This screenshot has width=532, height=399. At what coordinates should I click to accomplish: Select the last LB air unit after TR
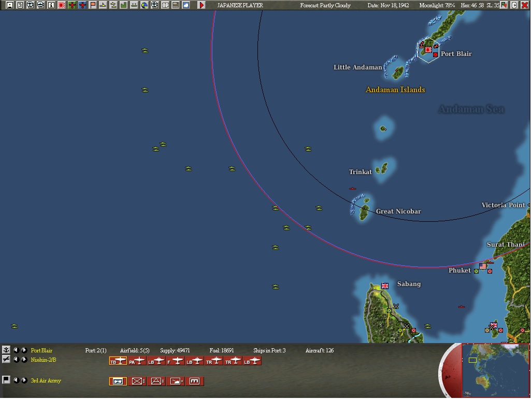(252, 361)
